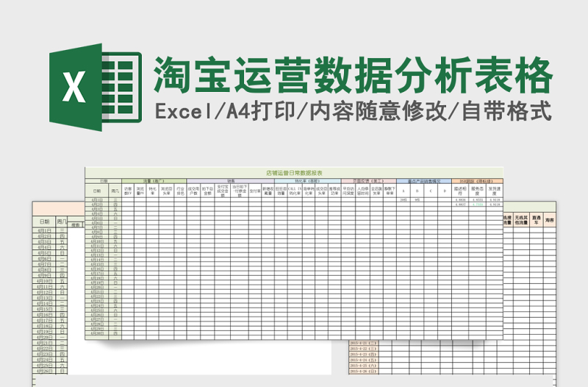Select 4月10日 in left back sheet
This screenshot has width=588, height=387.
44,281
